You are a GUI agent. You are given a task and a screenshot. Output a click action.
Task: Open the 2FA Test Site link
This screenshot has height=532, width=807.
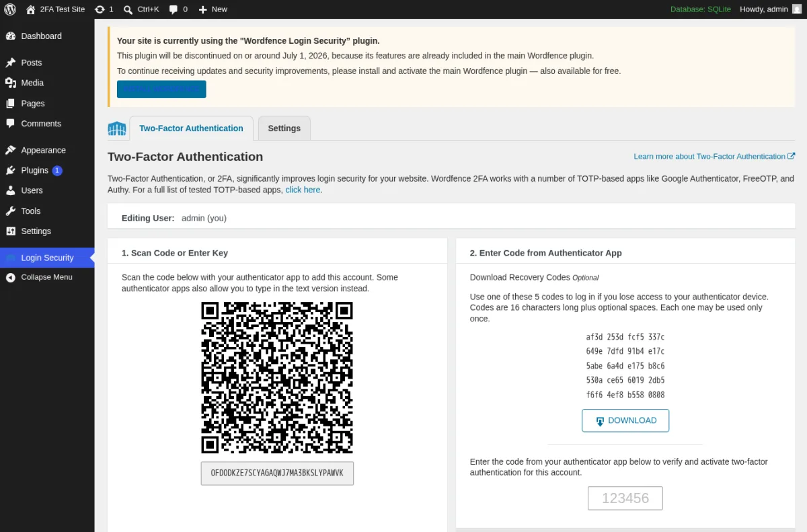[x=62, y=9]
